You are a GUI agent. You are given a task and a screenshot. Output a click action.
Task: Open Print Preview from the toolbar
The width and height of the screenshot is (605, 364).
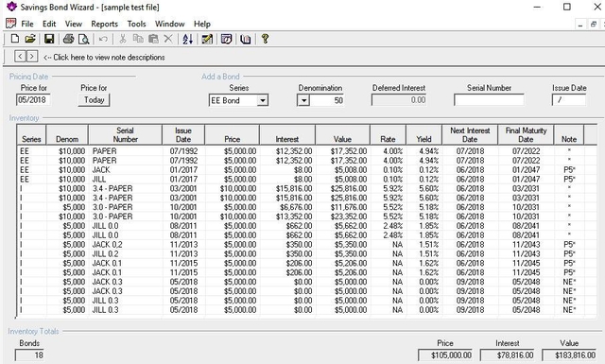pos(84,39)
